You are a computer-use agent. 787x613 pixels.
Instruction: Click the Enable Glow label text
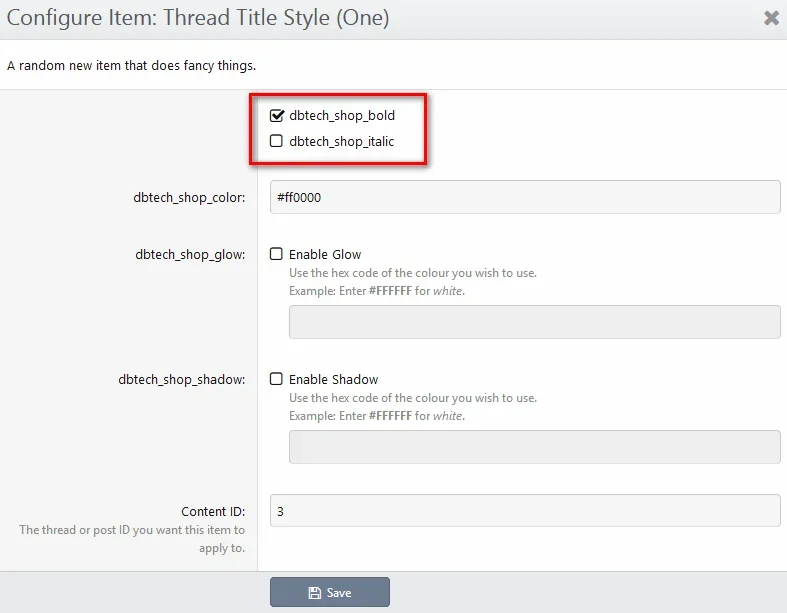[325, 255]
